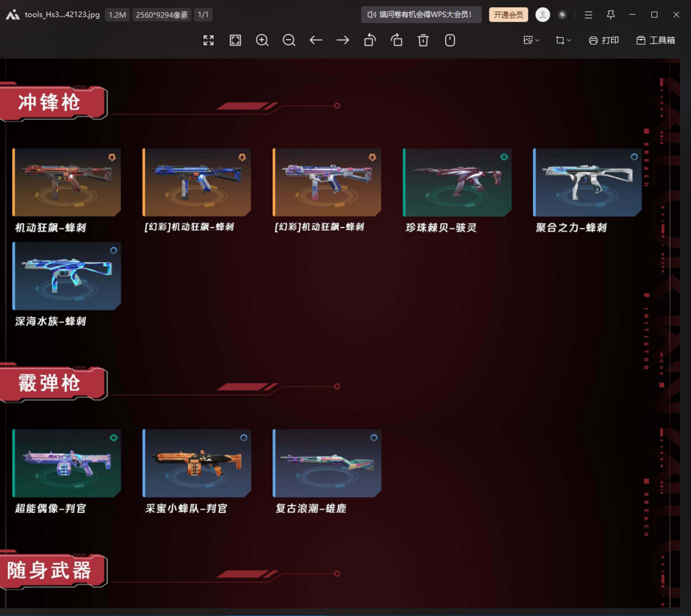Rotate the image counterclockwise
Screen dimensions: 691x616
[370, 40]
